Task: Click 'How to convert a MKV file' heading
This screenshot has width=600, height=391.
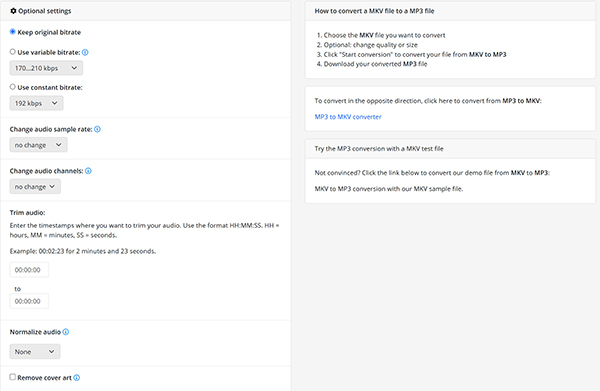Action: click(374, 11)
